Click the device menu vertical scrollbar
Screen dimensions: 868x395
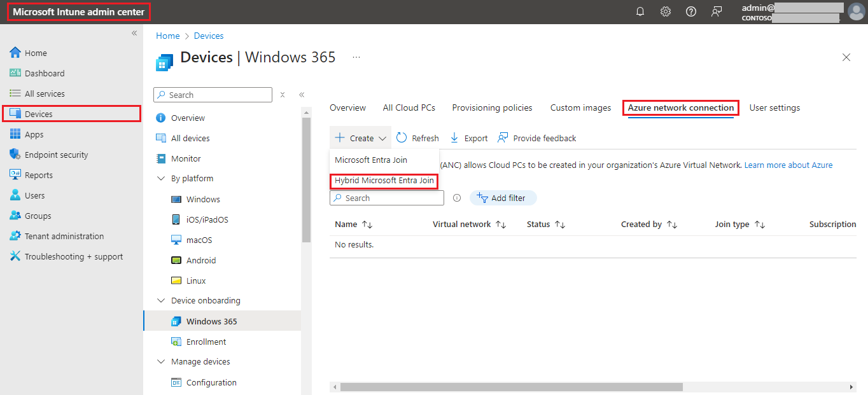pos(306,179)
